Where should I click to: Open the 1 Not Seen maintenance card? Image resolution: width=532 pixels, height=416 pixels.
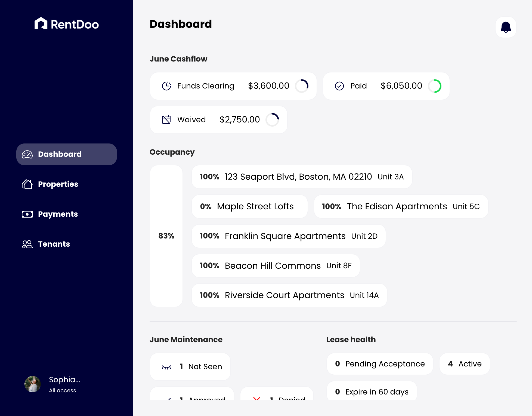190,367
